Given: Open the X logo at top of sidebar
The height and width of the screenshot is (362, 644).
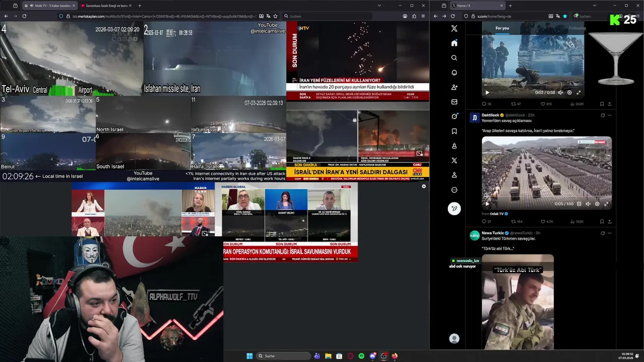Looking at the screenshot, I should pos(454,29).
